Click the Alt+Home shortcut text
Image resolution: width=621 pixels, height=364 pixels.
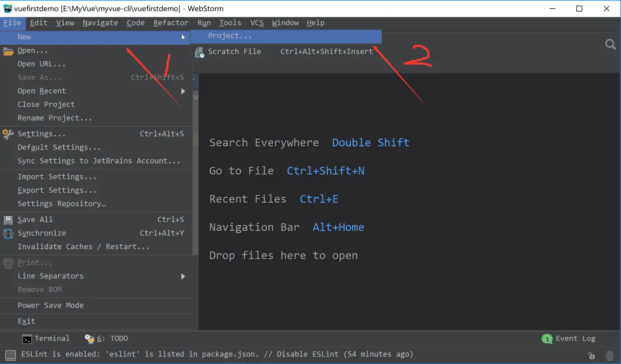coord(338,227)
